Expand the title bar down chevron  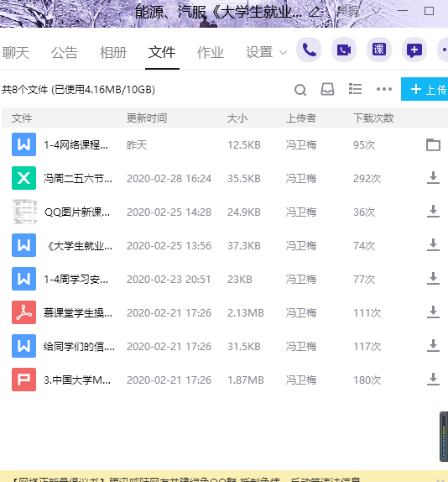point(377,11)
